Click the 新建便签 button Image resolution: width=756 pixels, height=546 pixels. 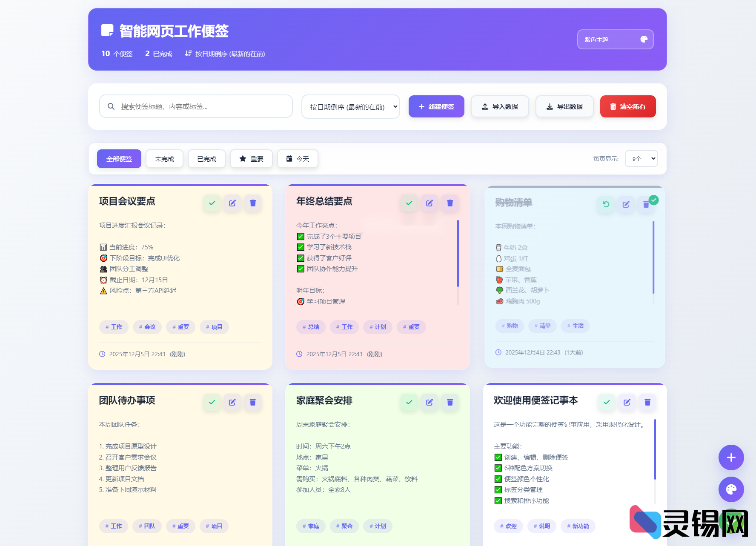click(x=436, y=106)
